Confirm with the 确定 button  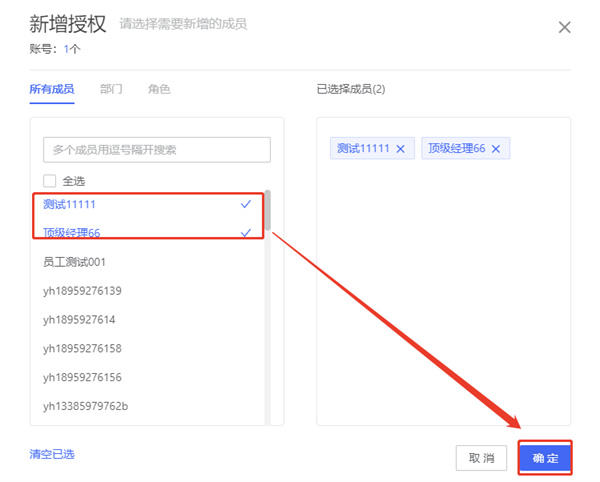545,458
